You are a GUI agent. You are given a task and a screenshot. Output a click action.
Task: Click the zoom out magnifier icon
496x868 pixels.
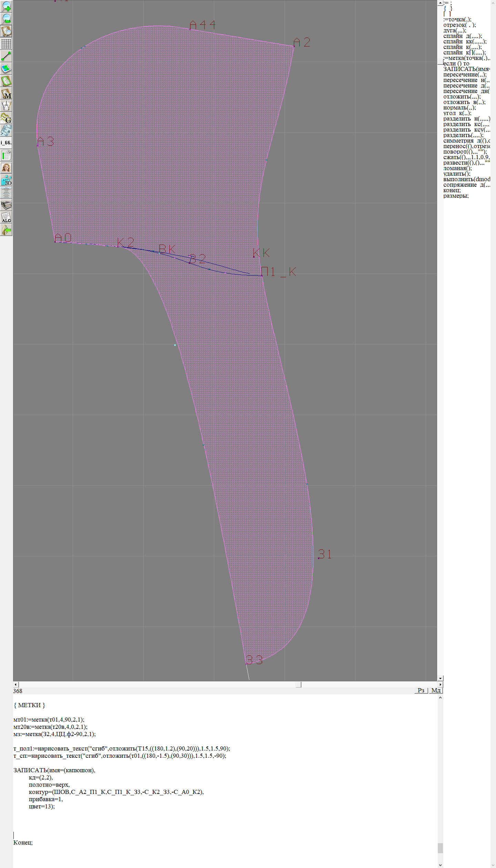pos(6,19)
